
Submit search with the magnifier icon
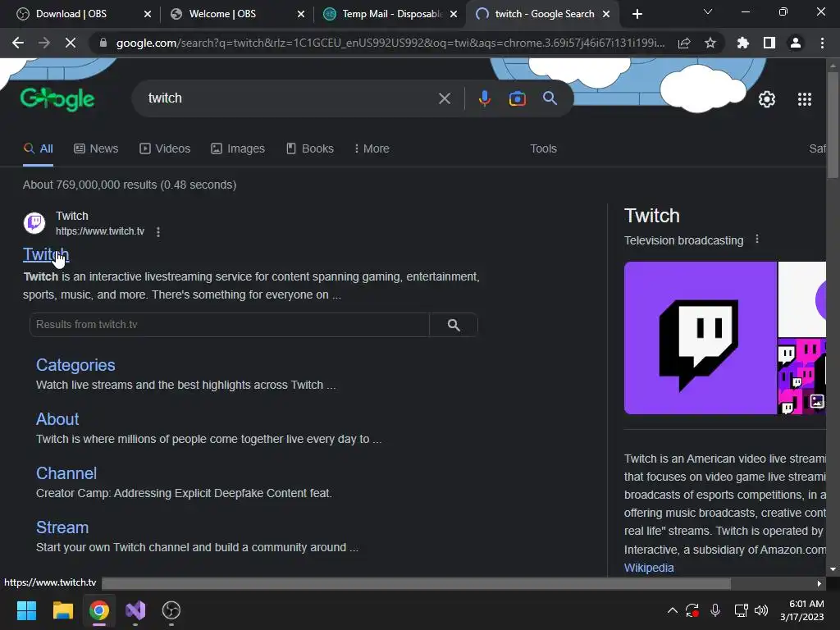[x=550, y=98]
